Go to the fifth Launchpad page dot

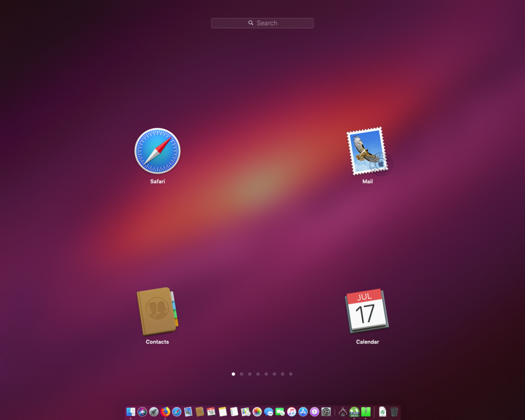tap(266, 374)
